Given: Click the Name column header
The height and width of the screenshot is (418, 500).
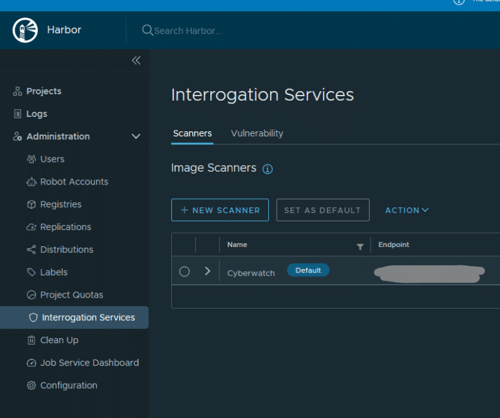Looking at the screenshot, I should tap(237, 245).
